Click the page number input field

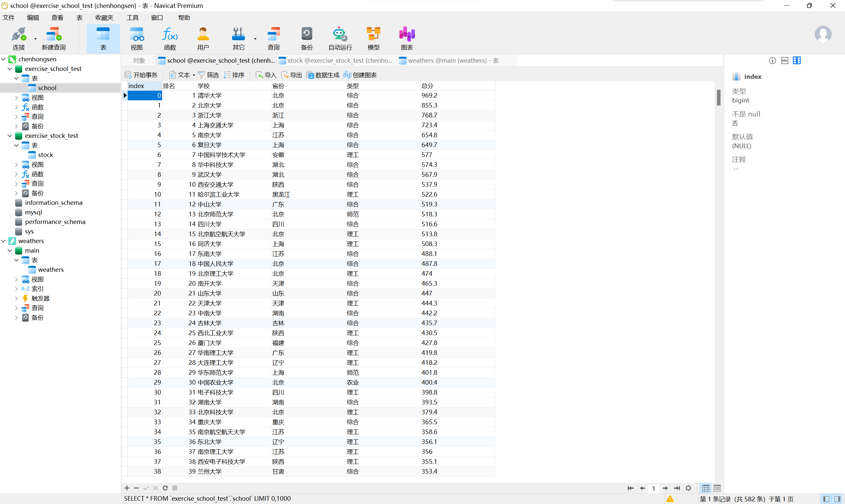653,488
